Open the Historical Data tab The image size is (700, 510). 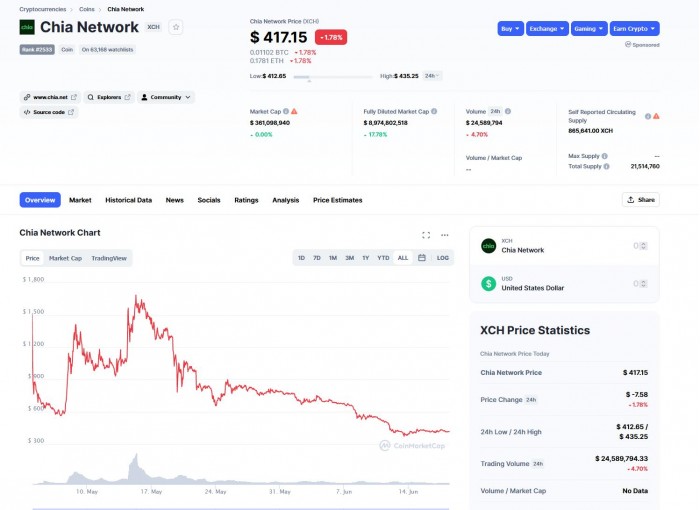(x=128, y=200)
